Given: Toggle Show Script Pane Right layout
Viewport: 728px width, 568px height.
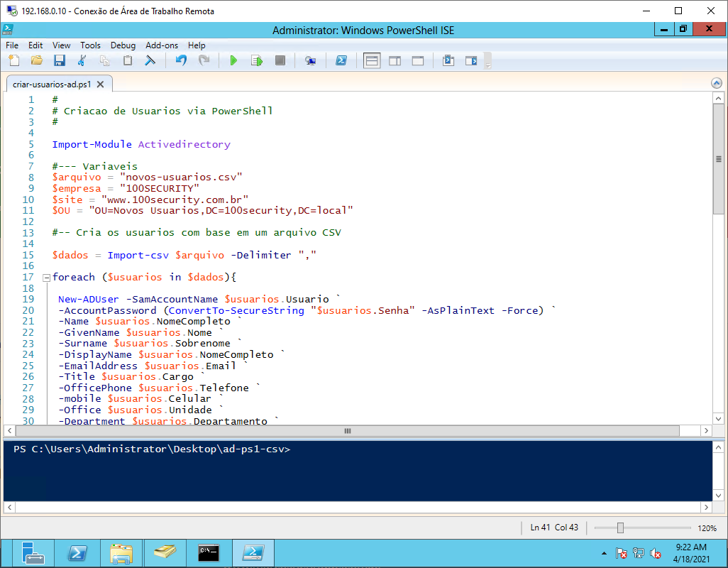Looking at the screenshot, I should (395, 60).
